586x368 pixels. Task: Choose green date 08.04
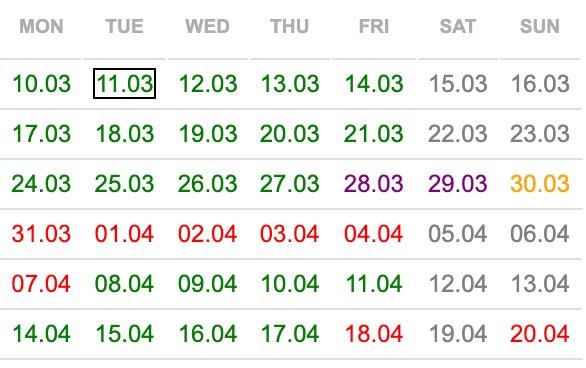[124, 284]
